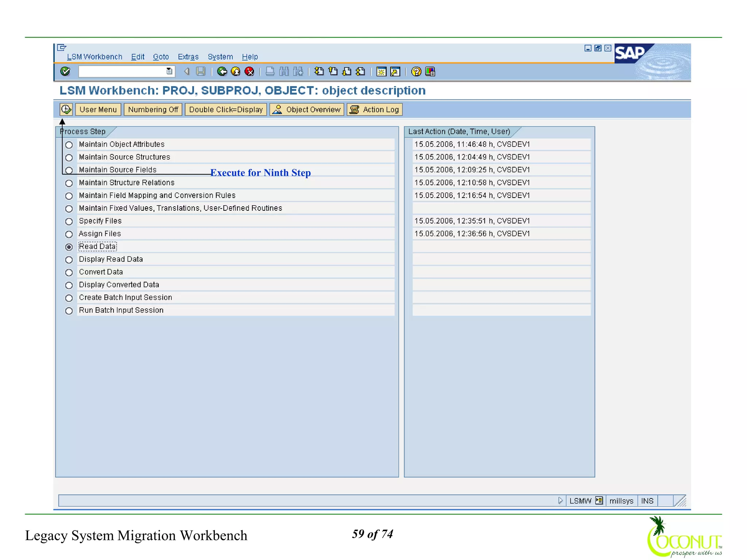Select Run Batch Input Session radio button
The height and width of the screenshot is (560, 747).
coord(69,311)
